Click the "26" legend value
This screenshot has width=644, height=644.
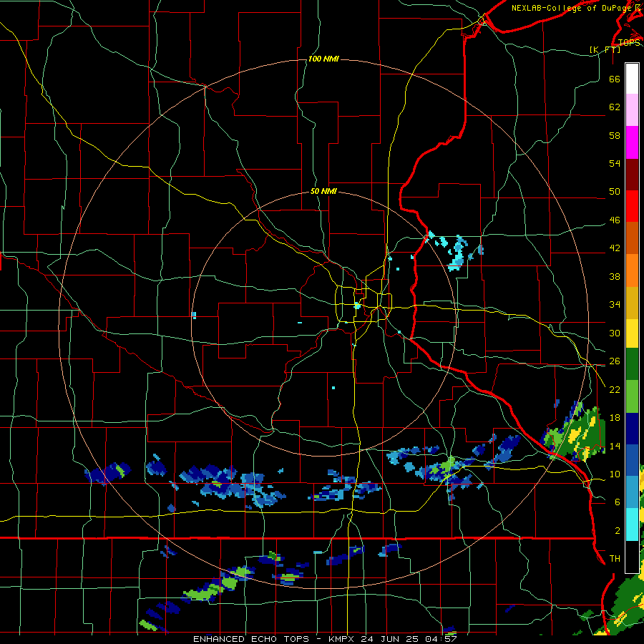615,361
